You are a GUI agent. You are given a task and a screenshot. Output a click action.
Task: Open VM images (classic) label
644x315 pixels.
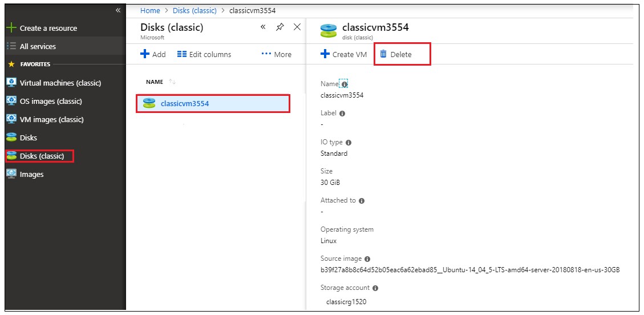tap(52, 119)
